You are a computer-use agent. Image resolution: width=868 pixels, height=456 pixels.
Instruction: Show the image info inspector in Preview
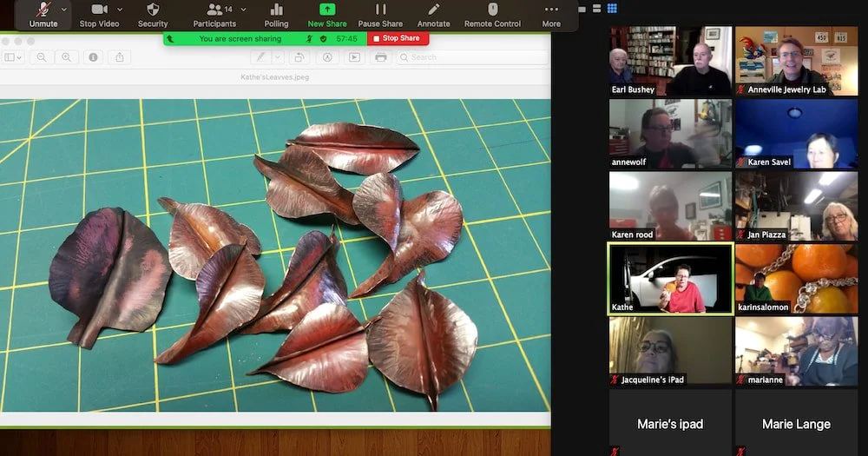point(93,57)
